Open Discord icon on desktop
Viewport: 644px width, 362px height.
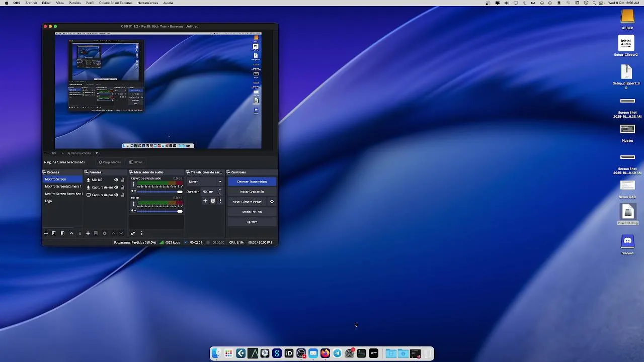click(x=627, y=241)
